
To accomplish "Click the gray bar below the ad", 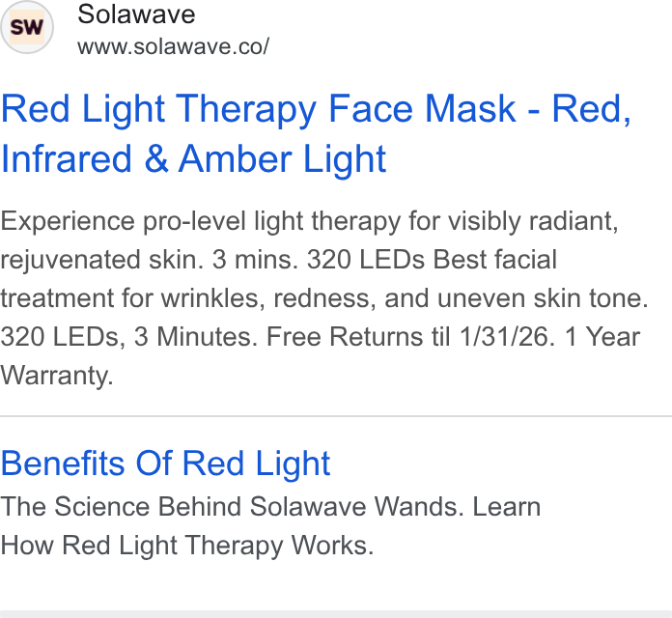I will pos(336,614).
